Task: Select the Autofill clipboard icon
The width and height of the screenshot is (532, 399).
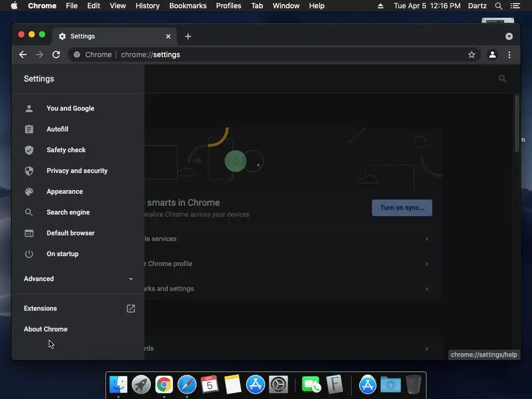Action: point(29,129)
